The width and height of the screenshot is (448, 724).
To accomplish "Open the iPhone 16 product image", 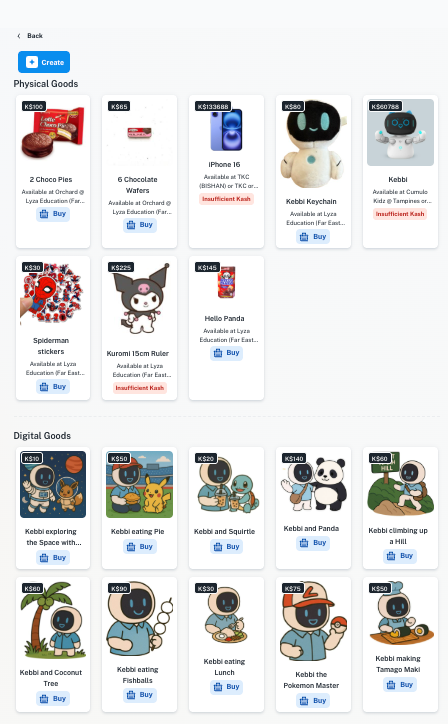I will [x=226, y=129].
